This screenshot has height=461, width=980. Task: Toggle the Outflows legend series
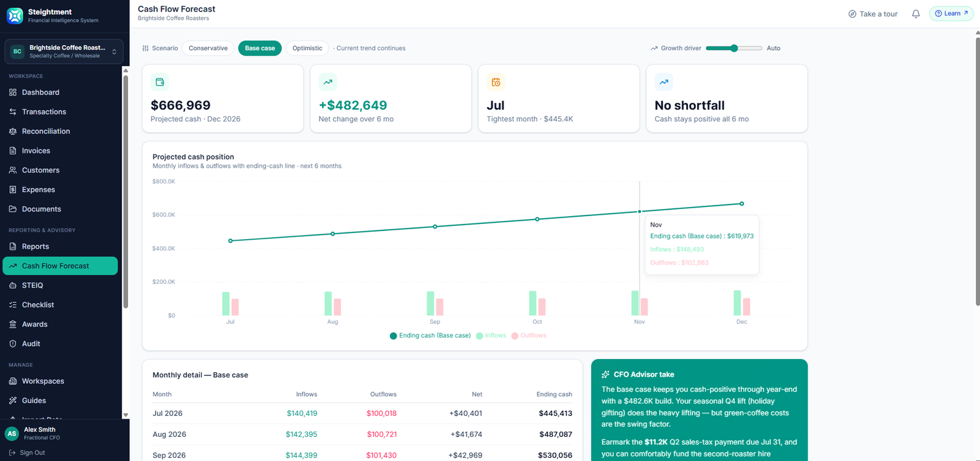coord(529,336)
